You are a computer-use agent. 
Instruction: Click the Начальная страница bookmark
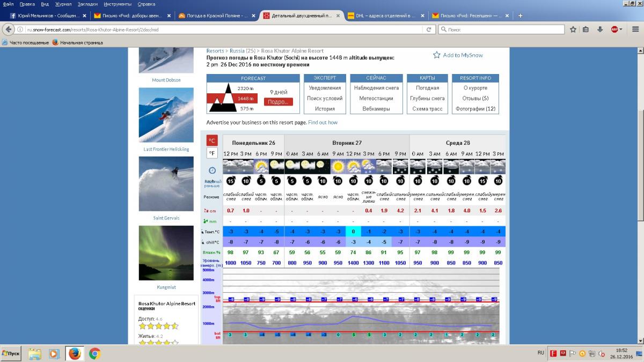(x=77, y=42)
